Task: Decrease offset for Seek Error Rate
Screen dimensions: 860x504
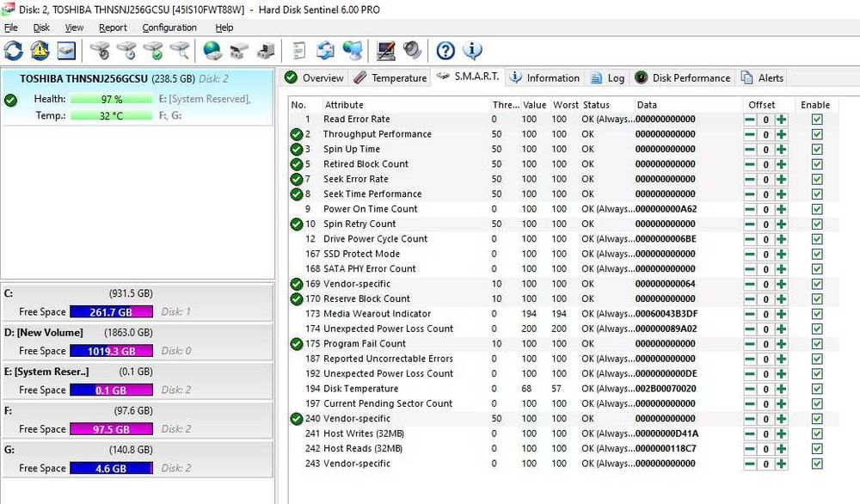Action: (x=750, y=180)
